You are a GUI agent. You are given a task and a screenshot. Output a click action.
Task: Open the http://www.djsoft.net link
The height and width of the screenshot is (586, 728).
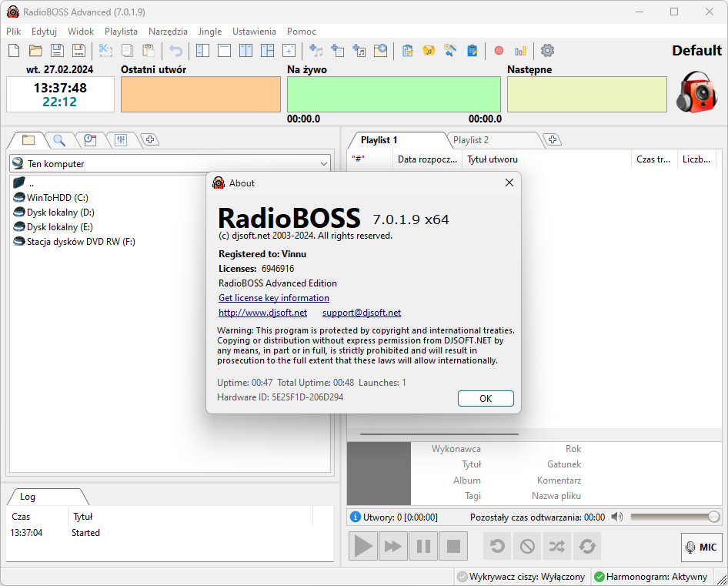pos(262,313)
